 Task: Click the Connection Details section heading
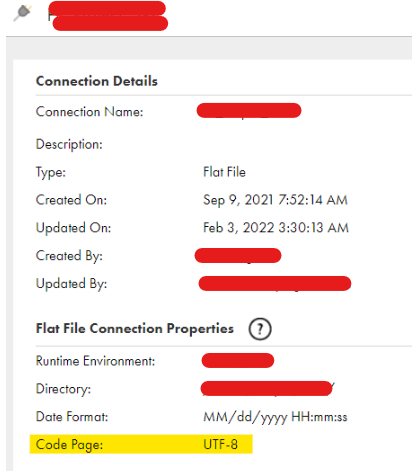[x=97, y=81]
